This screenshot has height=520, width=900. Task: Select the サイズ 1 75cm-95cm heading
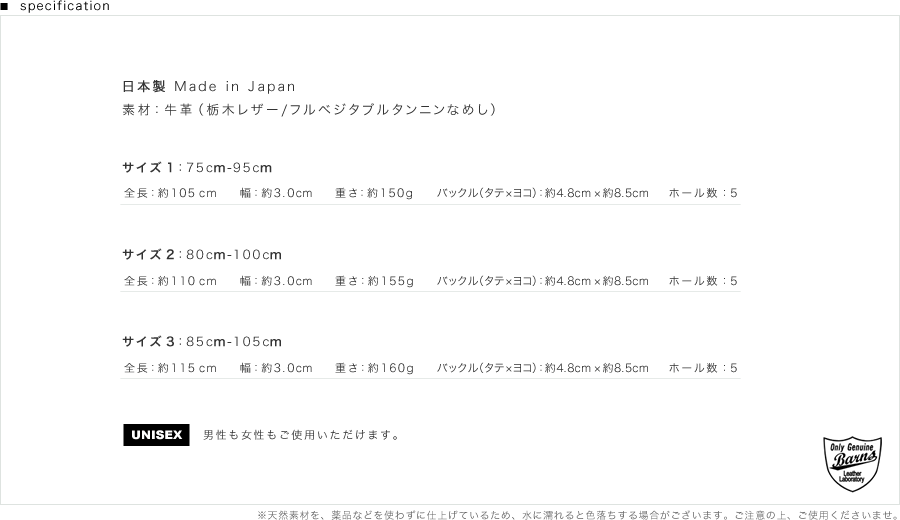197,167
